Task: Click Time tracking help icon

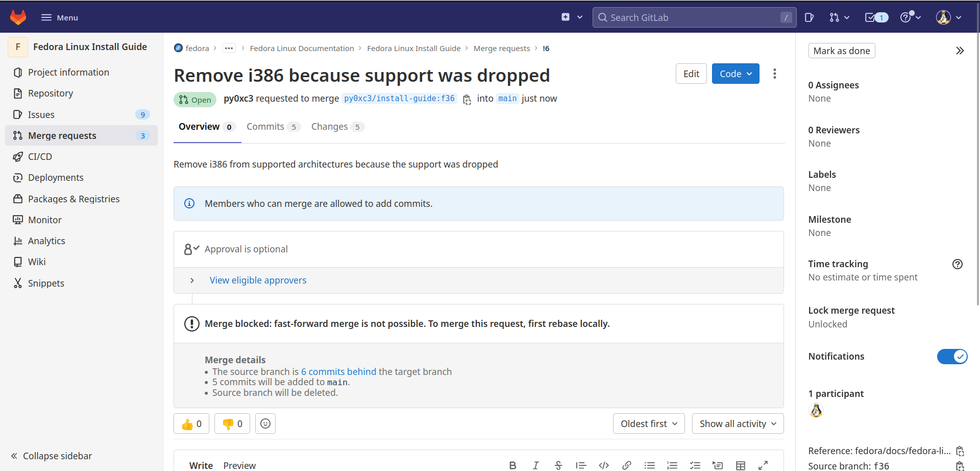Action: click(x=958, y=264)
